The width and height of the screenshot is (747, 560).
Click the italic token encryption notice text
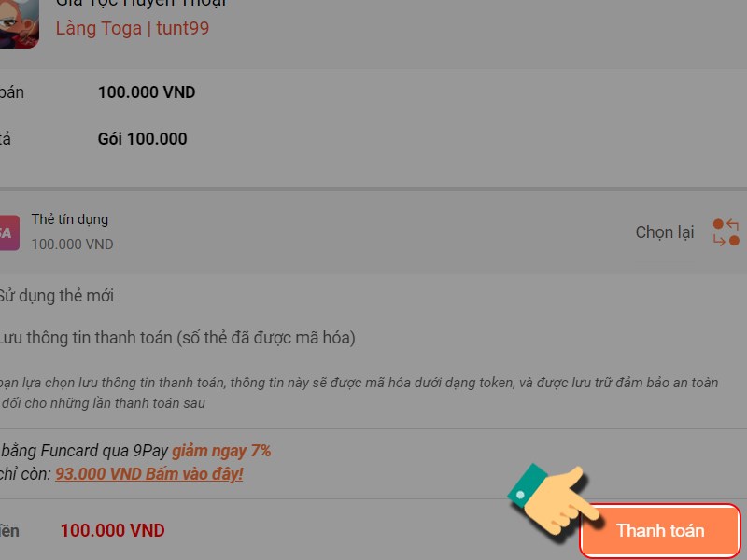359,393
